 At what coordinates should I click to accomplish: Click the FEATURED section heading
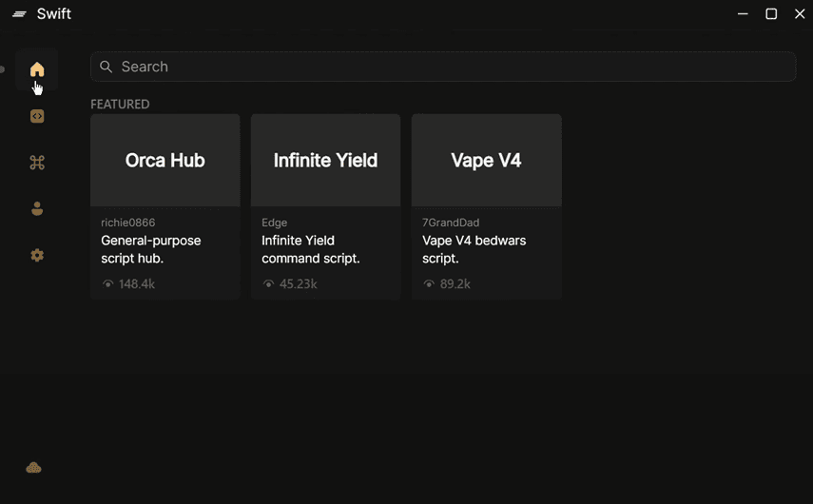[121, 105]
